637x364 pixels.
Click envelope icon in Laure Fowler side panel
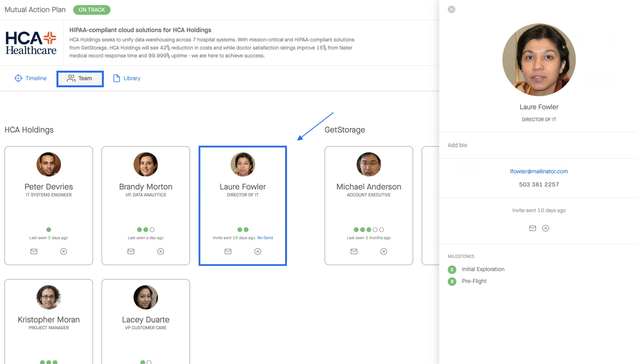click(x=532, y=228)
